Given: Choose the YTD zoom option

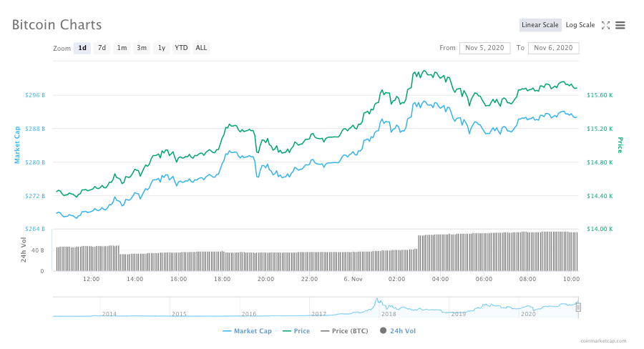Looking at the screenshot, I should (x=182, y=48).
